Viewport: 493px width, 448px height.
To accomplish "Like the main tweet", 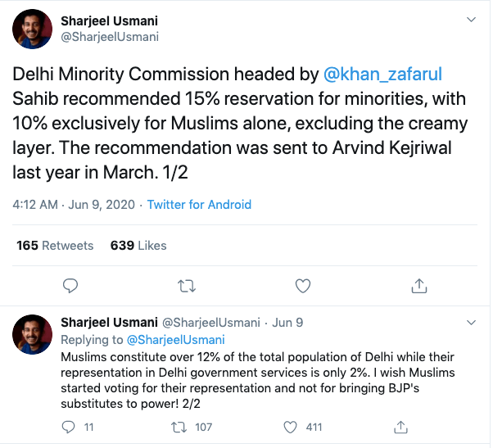I will [303, 285].
